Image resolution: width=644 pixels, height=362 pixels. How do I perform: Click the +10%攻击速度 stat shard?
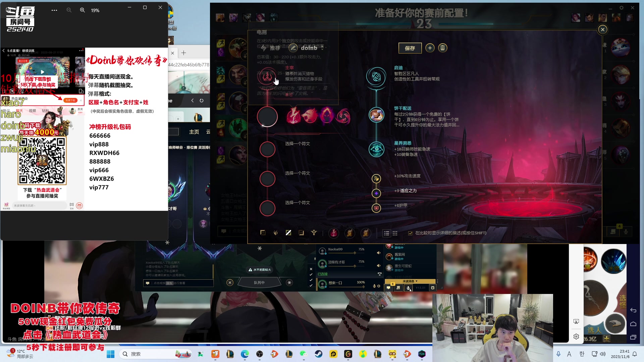point(376,178)
